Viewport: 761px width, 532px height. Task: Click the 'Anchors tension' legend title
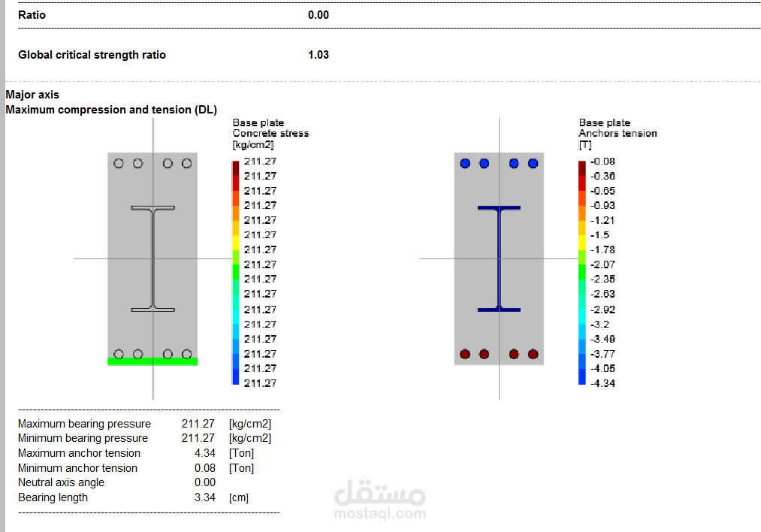[x=618, y=133]
